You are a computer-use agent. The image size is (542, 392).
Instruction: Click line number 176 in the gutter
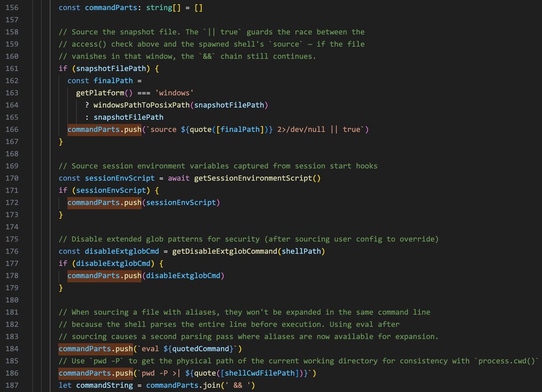[x=12, y=251]
